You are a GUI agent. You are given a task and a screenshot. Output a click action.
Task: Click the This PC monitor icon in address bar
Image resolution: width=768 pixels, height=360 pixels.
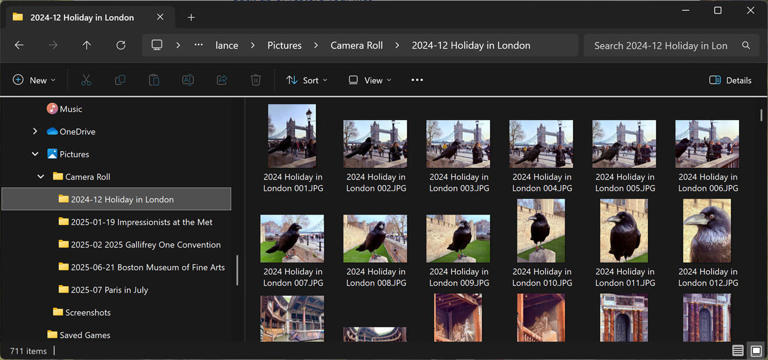(x=157, y=45)
